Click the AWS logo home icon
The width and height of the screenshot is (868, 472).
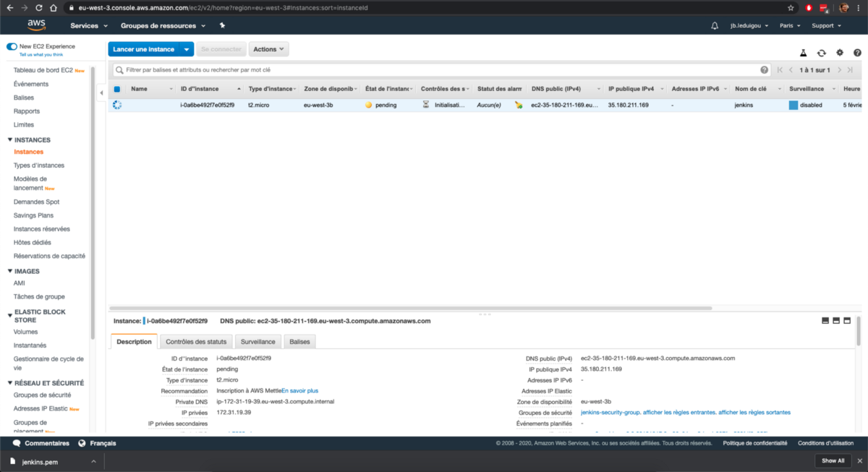tap(37, 25)
